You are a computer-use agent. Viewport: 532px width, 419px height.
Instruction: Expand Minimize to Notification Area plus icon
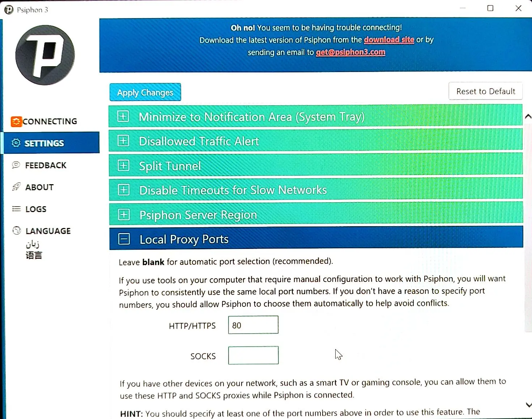point(123,116)
